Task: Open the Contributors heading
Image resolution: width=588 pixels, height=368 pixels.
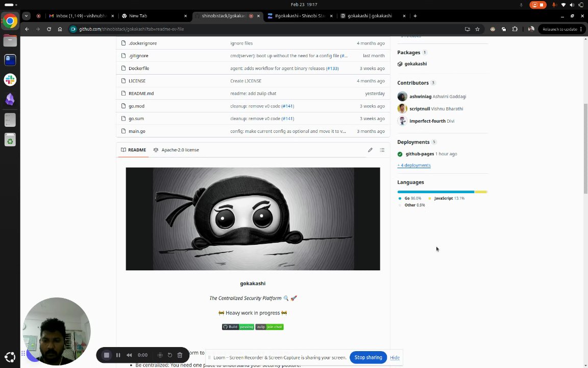Action: pyautogui.click(x=413, y=83)
